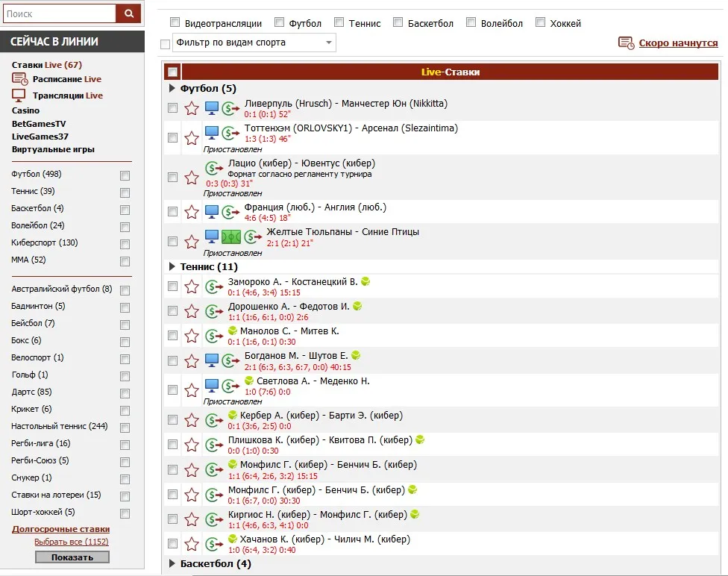Select checkbox for Франция - Англия match
Viewport: 728px width, 576px height.
click(173, 211)
